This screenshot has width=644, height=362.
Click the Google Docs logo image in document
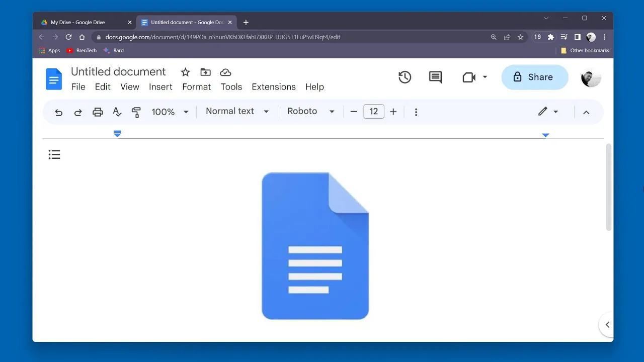(x=315, y=246)
